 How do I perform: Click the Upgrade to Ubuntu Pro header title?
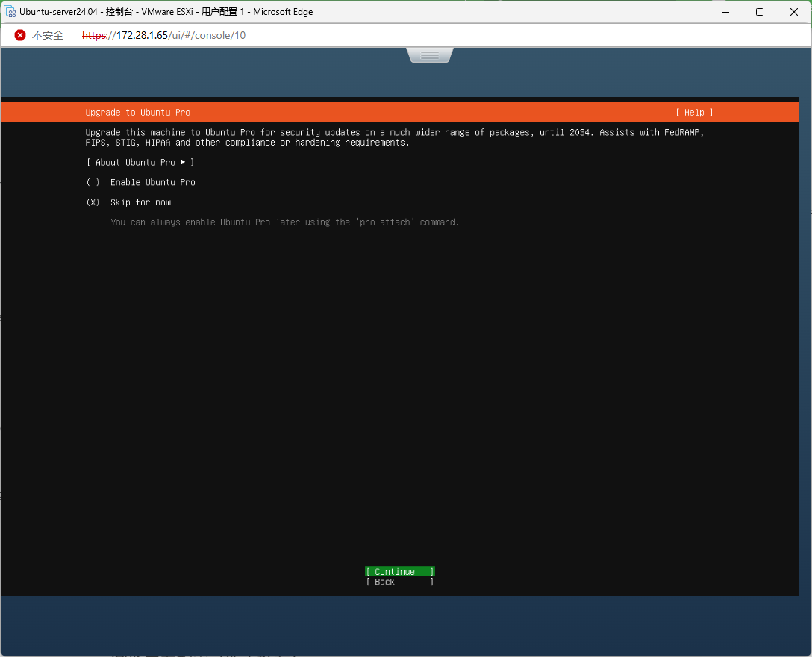[x=138, y=113]
